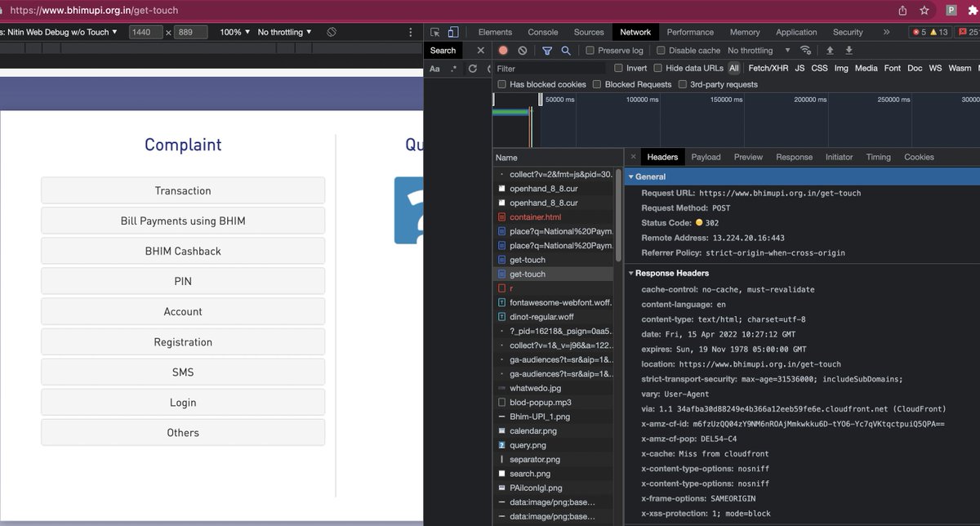Open the Cookies tab of request
This screenshot has height=526, width=980.
click(919, 157)
